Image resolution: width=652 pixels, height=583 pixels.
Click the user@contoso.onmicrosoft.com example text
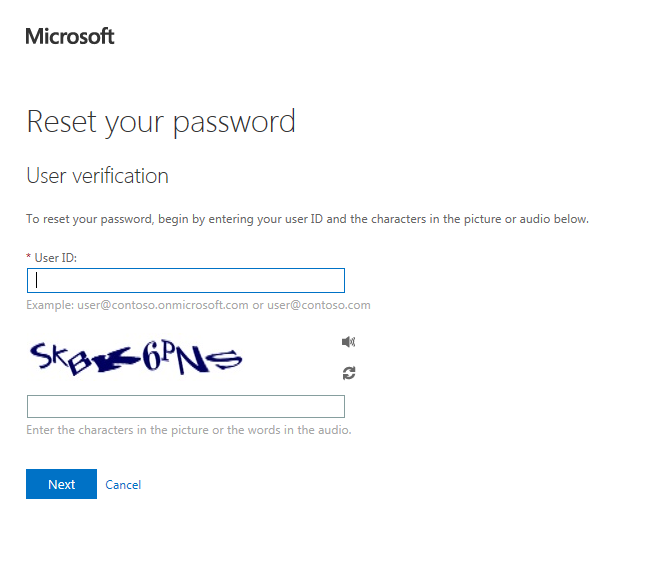pyautogui.click(x=163, y=305)
